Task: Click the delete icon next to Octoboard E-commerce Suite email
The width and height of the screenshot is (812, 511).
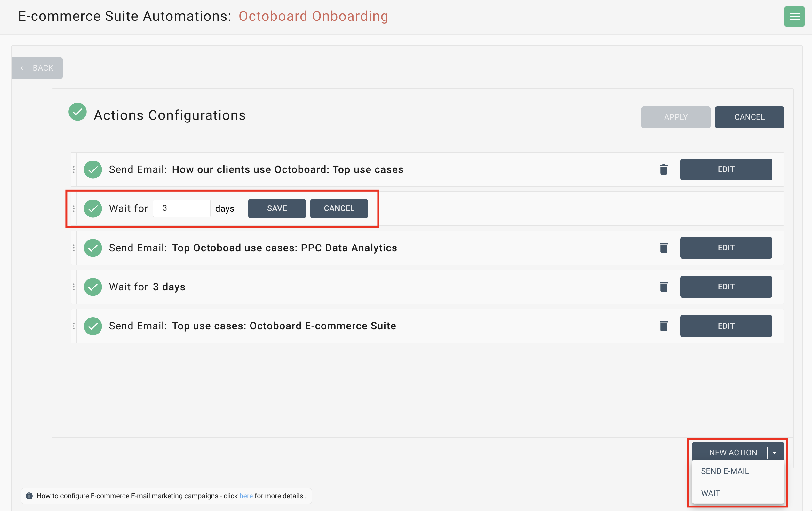Action: pyautogui.click(x=664, y=326)
